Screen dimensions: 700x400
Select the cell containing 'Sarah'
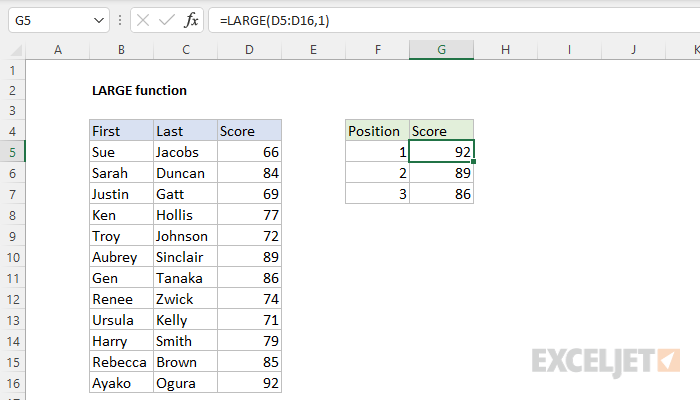pyautogui.click(x=121, y=173)
